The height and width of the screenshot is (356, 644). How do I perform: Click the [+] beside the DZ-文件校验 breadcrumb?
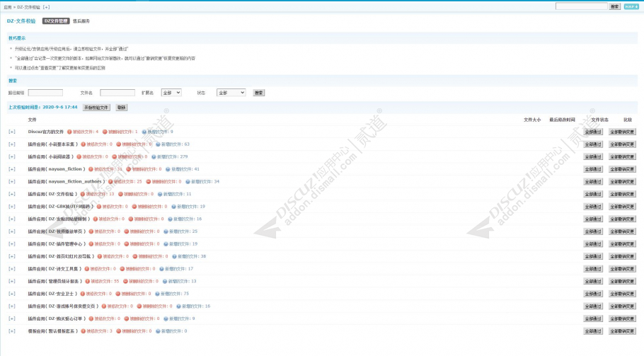point(46,7)
